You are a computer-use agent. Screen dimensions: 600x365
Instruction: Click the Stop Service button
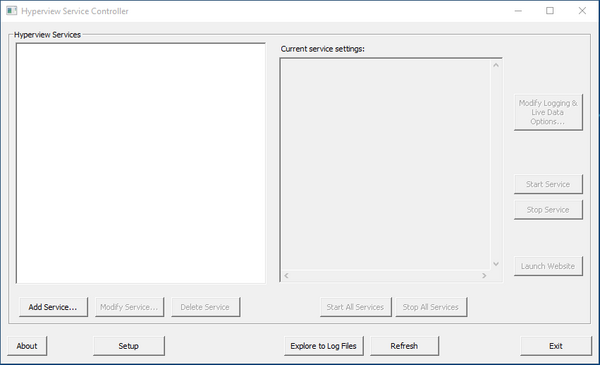548,210
